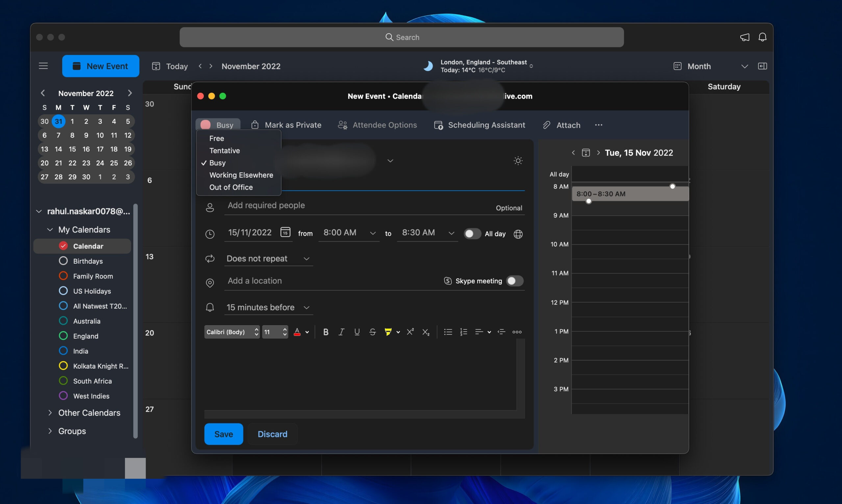Toggle the All day switch
The height and width of the screenshot is (504, 842).
pyautogui.click(x=472, y=234)
